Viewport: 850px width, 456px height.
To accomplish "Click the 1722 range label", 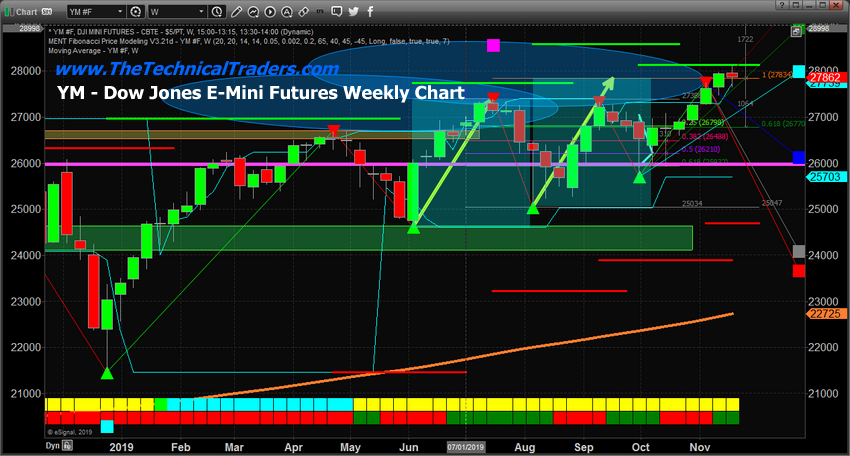I will click(x=745, y=39).
